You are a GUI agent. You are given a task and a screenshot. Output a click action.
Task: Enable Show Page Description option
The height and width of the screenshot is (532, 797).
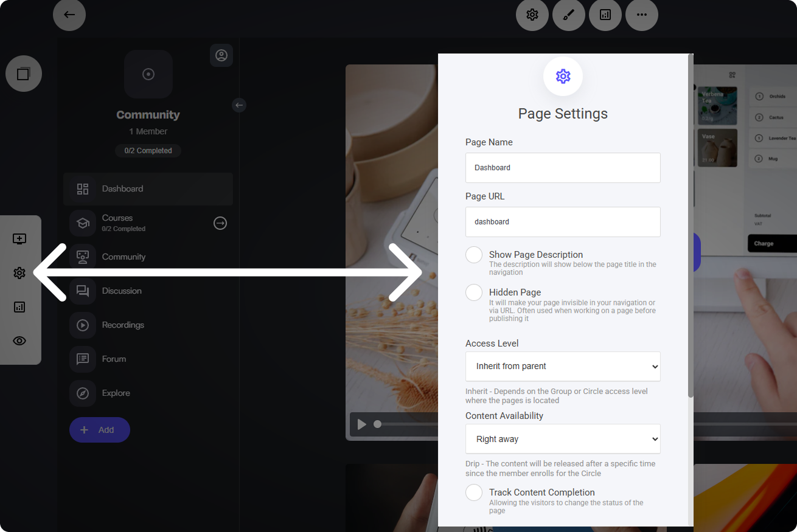click(x=474, y=255)
